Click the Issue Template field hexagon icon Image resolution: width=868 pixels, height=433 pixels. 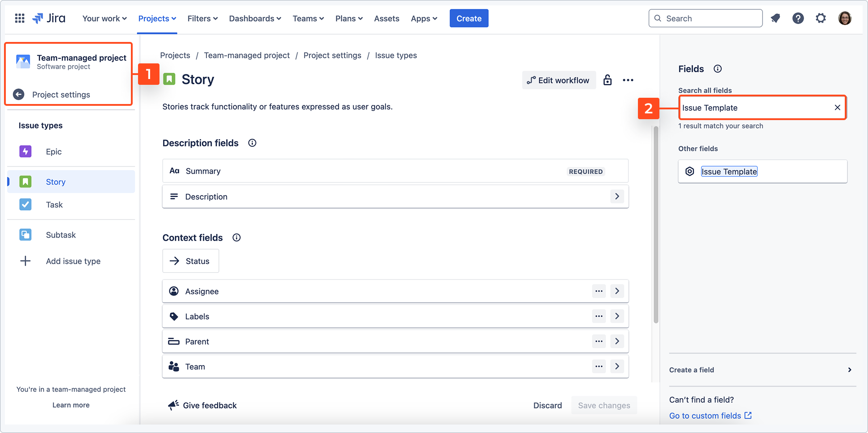click(x=690, y=171)
